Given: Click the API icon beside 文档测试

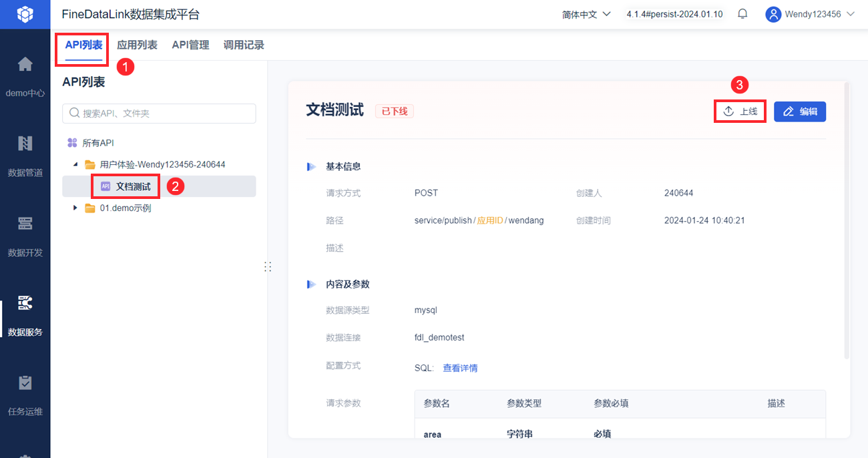Looking at the screenshot, I should tap(105, 187).
